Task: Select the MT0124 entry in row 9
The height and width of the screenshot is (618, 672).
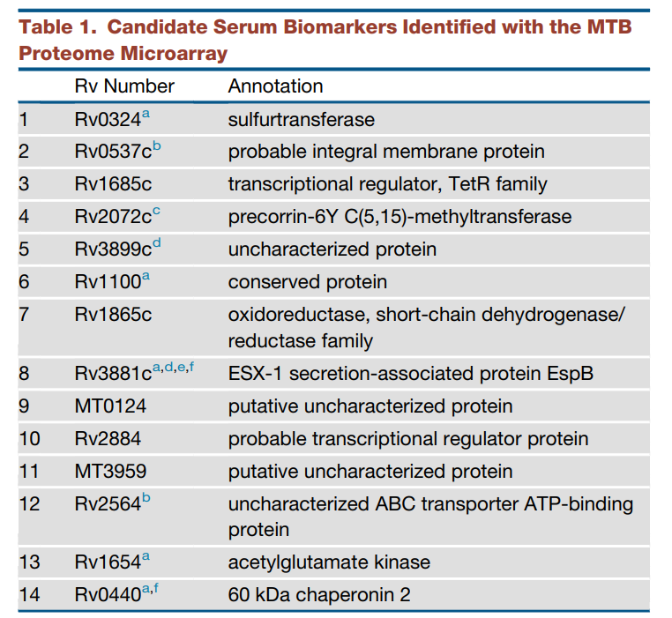Action: click(110, 406)
